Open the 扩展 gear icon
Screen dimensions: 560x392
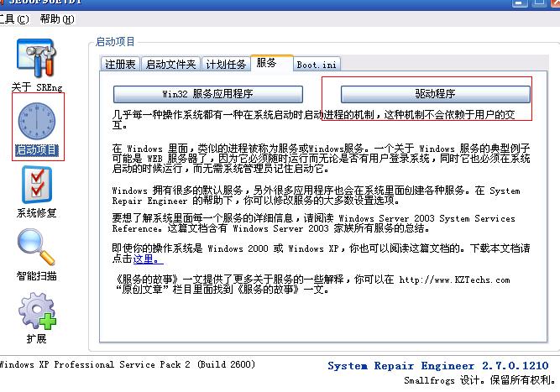(x=37, y=311)
